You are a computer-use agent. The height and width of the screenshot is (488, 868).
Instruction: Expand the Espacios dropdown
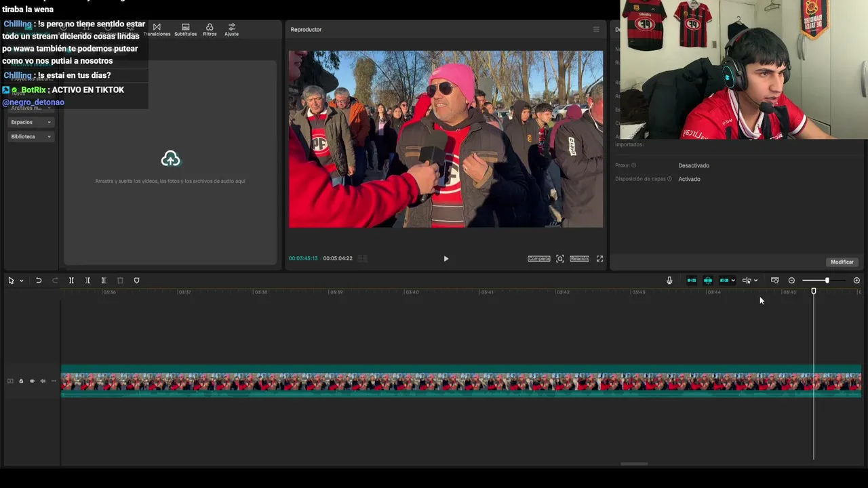tap(31, 122)
